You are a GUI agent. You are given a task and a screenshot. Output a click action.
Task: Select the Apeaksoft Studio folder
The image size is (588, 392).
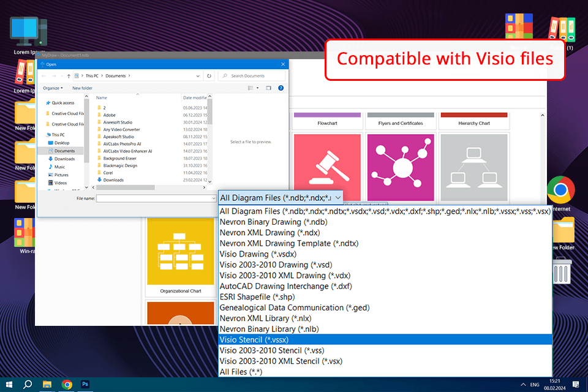click(x=116, y=137)
